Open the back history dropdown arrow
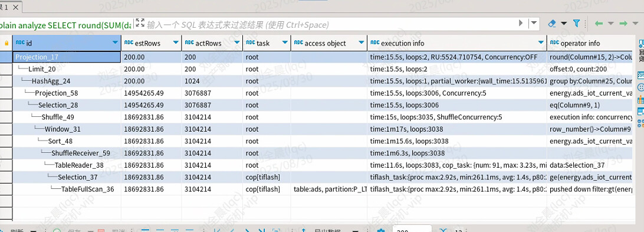The image size is (644, 232). click(x=611, y=24)
